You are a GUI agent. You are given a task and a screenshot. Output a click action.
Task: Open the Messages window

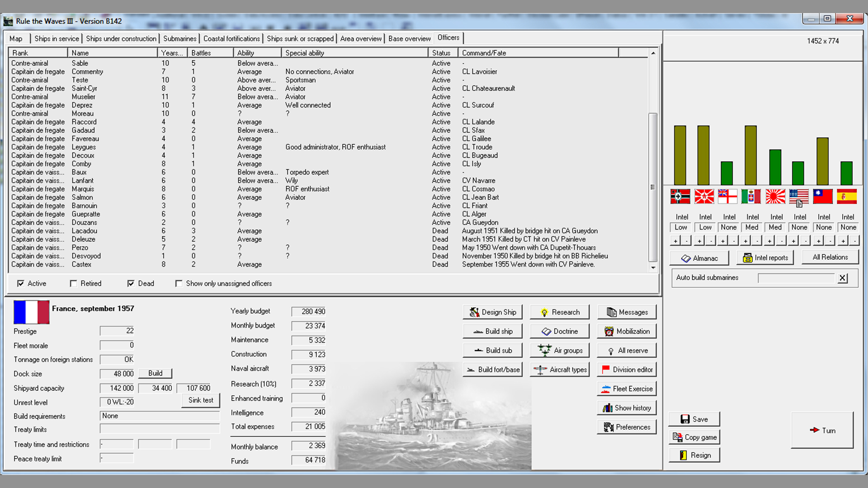pyautogui.click(x=627, y=312)
